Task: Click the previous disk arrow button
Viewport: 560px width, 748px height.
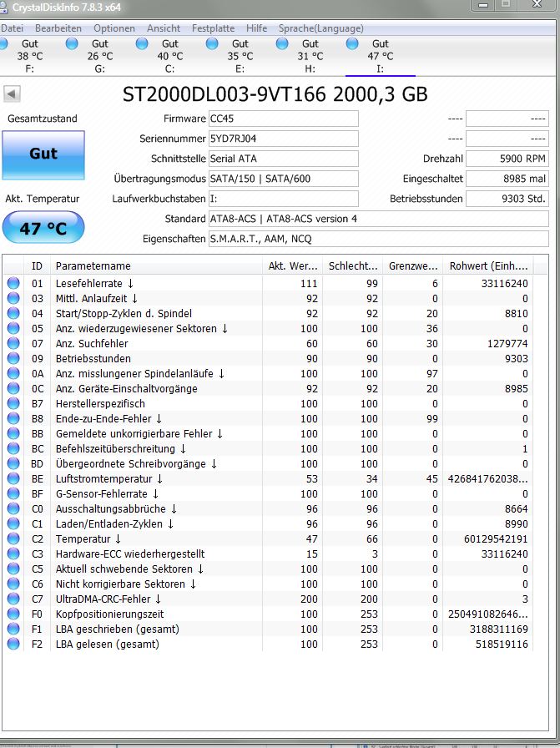Action: click(12, 93)
